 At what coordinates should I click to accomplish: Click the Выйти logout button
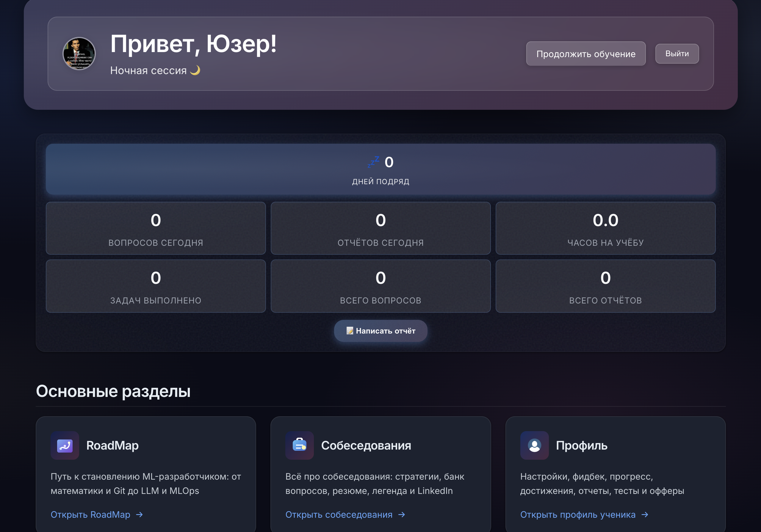[677, 54]
